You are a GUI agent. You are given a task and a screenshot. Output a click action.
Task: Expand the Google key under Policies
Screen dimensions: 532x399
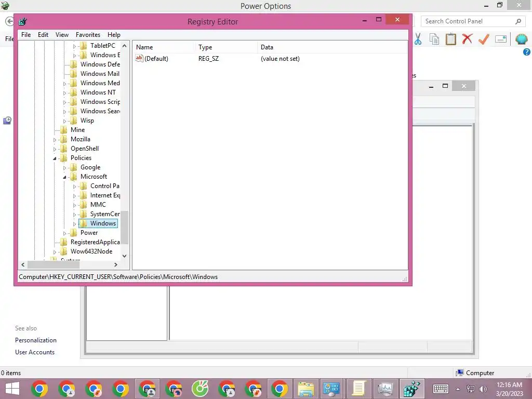pyautogui.click(x=64, y=168)
